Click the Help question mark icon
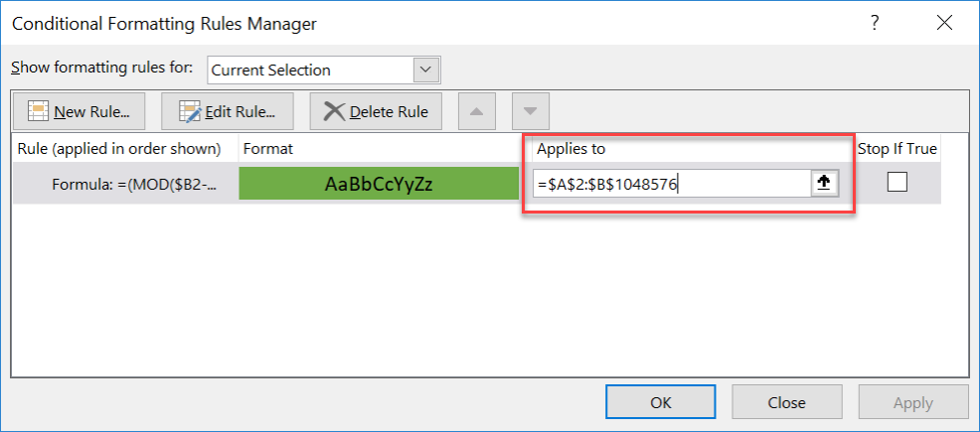 (x=875, y=23)
